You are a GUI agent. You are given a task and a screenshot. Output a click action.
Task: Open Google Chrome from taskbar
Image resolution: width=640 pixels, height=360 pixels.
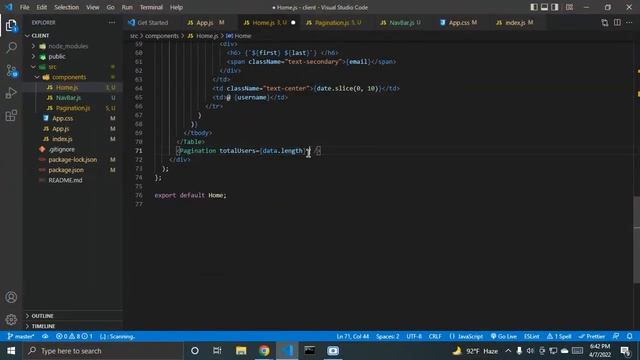[x=264, y=351]
